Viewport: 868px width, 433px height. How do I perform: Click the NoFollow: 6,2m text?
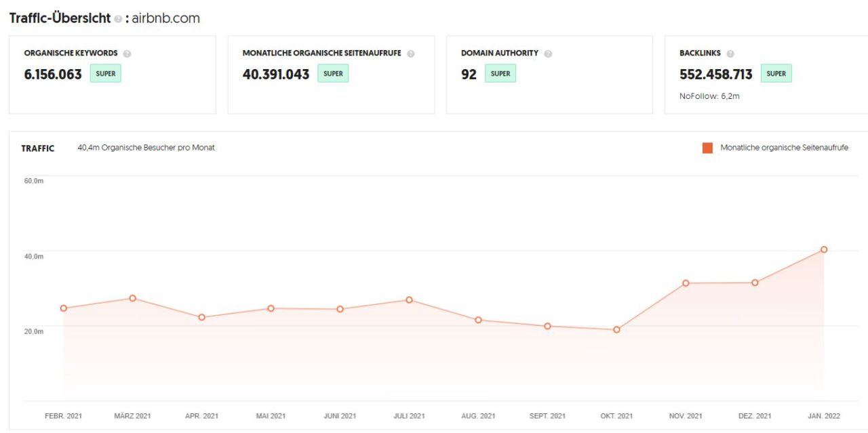(709, 96)
